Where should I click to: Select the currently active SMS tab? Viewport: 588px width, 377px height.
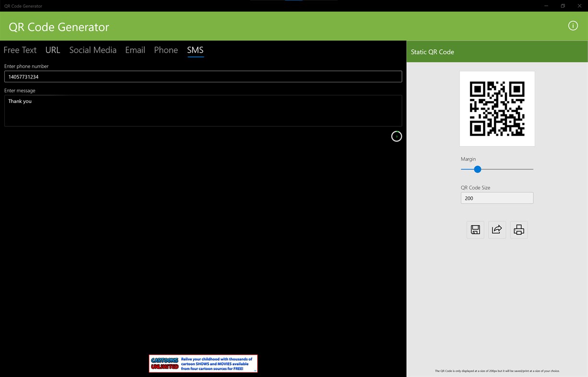point(195,50)
